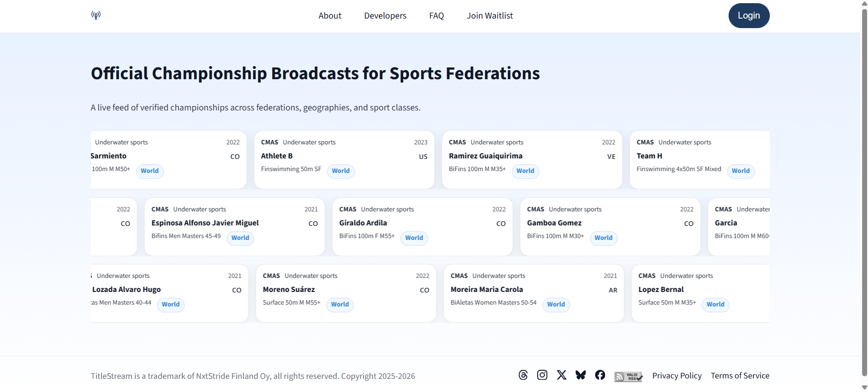Click World tag on Athlete B card
The height and width of the screenshot is (392, 868).
pyautogui.click(x=340, y=171)
